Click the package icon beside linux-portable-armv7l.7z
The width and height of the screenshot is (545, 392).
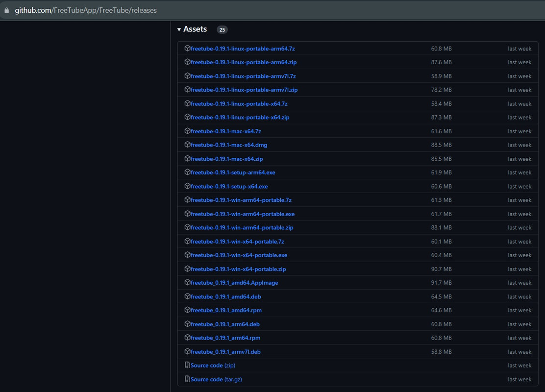pos(187,76)
